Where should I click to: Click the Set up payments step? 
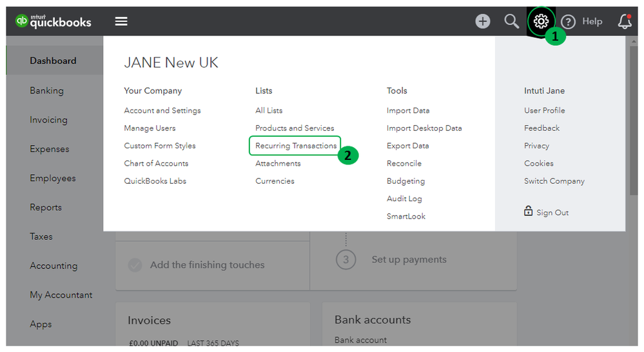409,259
